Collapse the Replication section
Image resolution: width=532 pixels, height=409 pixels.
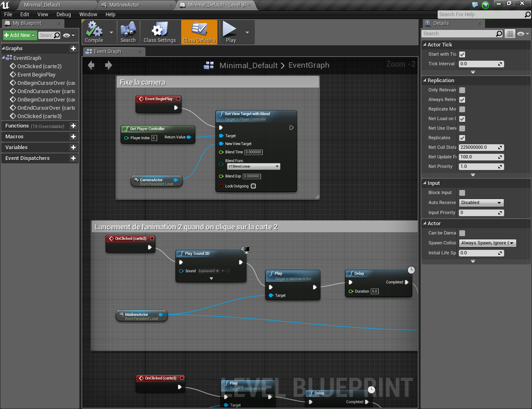424,80
